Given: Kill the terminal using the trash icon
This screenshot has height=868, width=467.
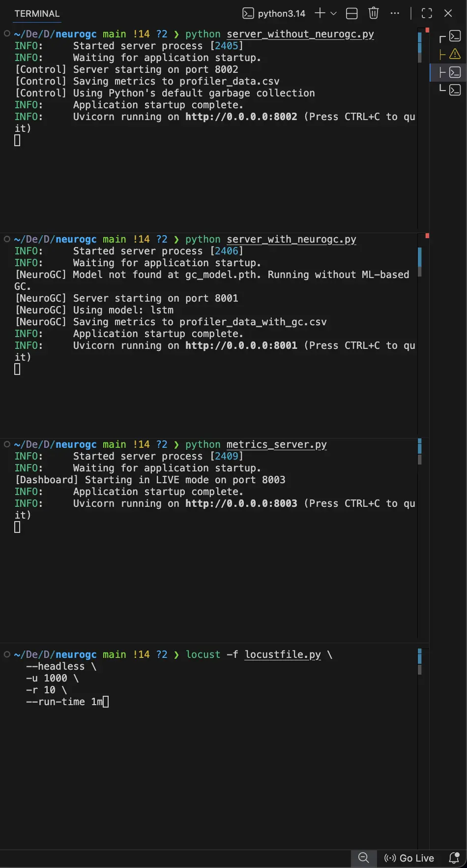Looking at the screenshot, I should pyautogui.click(x=374, y=13).
